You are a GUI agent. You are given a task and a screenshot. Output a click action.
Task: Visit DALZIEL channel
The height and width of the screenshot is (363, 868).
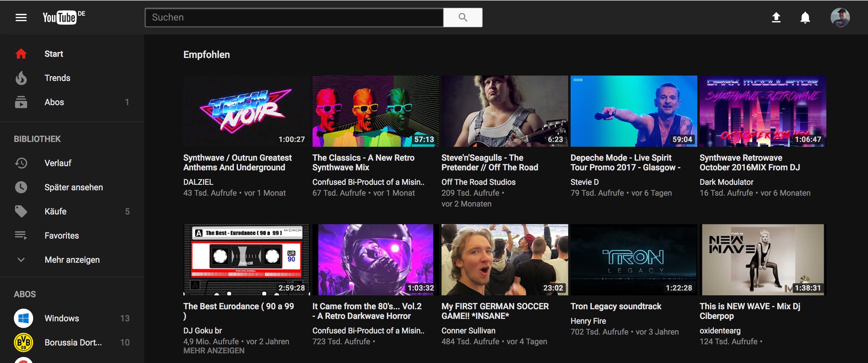[x=198, y=182]
